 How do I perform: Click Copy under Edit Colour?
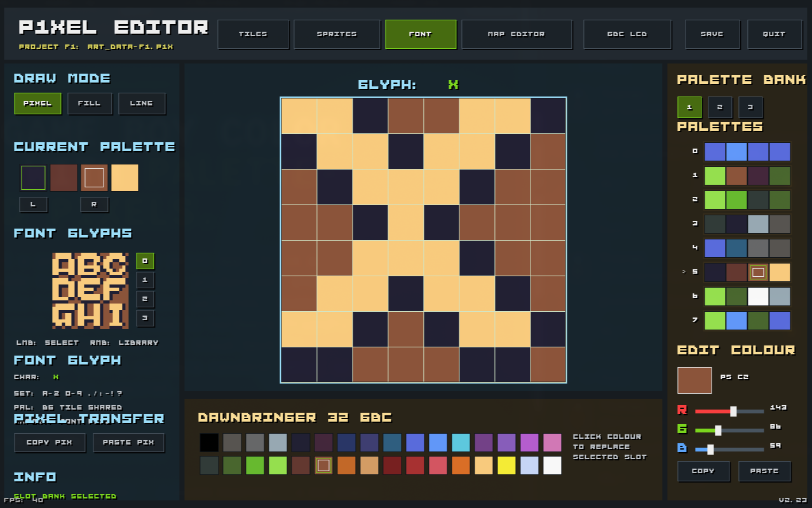(703, 471)
